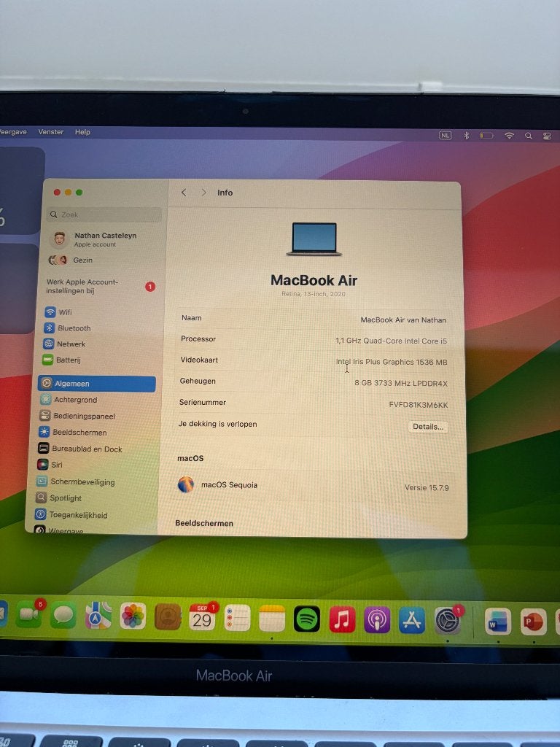Click processor value 1,1 GHz Quad-Core Intel Core i5
This screenshot has width=560, height=747.
(x=391, y=341)
